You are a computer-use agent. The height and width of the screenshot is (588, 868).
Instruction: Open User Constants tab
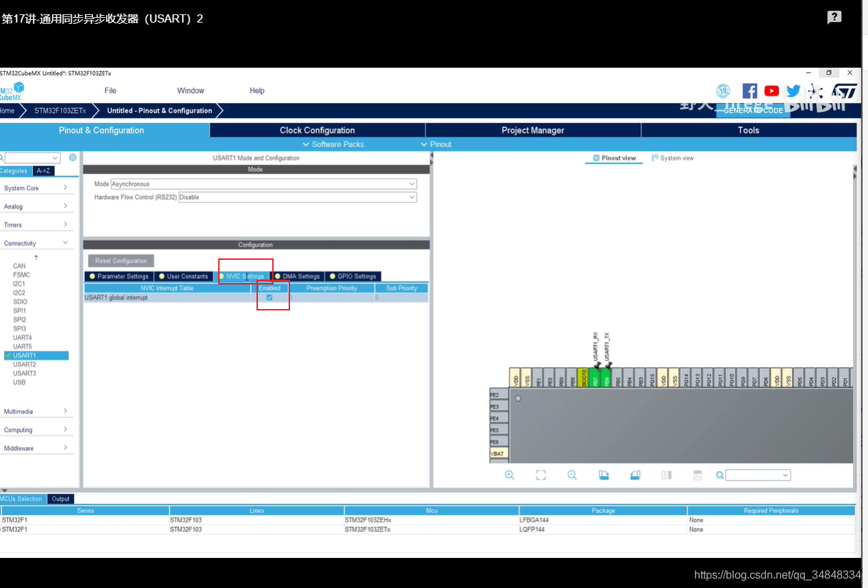click(183, 276)
